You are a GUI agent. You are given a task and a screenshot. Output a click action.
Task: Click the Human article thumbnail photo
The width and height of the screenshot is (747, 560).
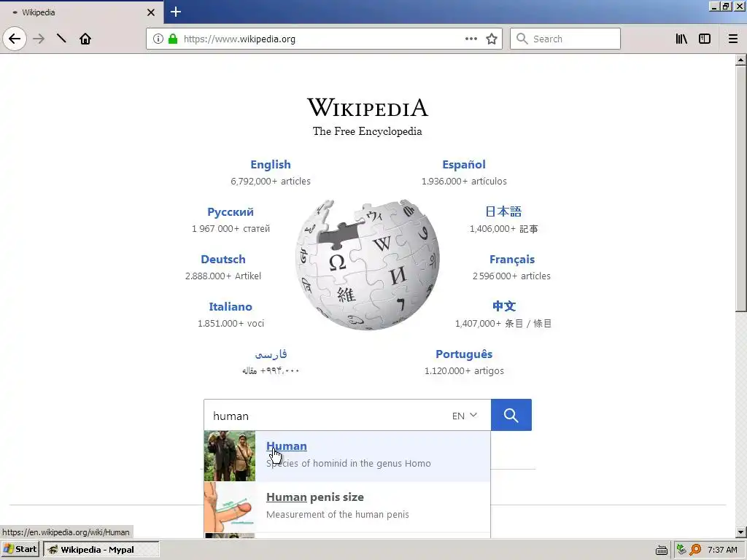pyautogui.click(x=230, y=456)
